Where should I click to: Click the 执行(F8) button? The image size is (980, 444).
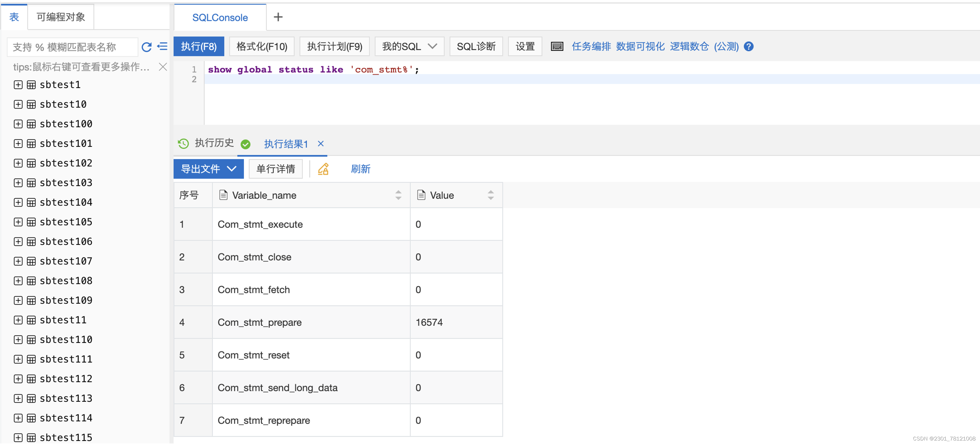198,46
